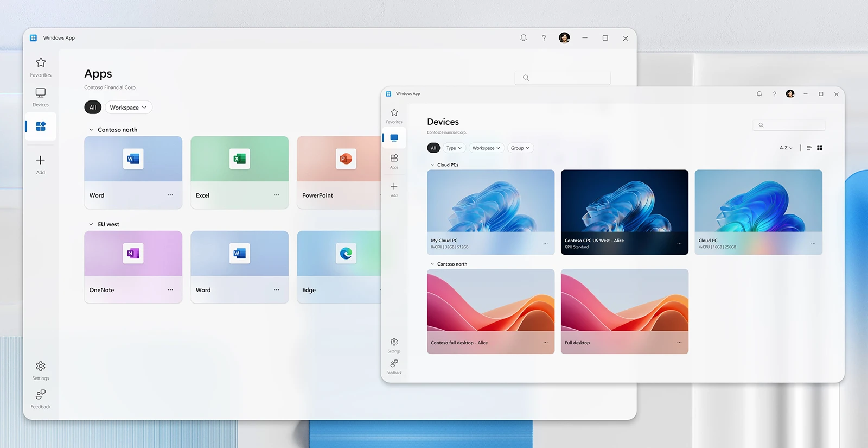Switch Devices window to grid view

coord(820,148)
